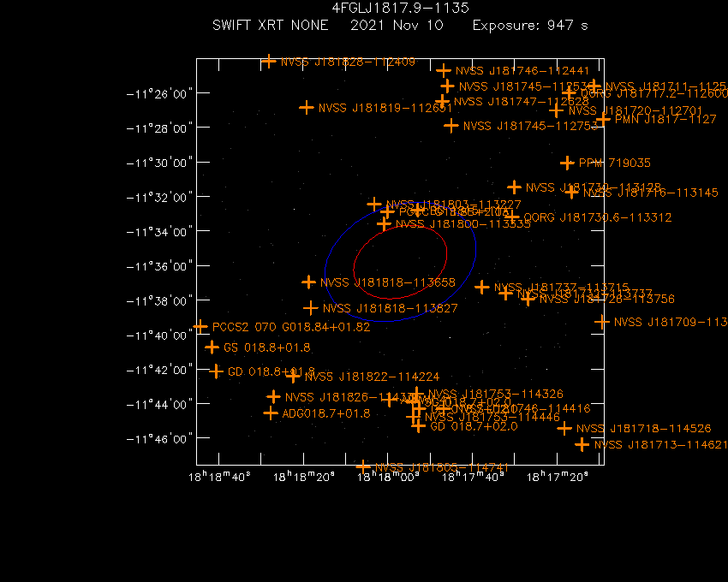Select the PMN J1817-1127 label
Image resolution: width=728 pixels, height=582 pixels.
(x=665, y=119)
